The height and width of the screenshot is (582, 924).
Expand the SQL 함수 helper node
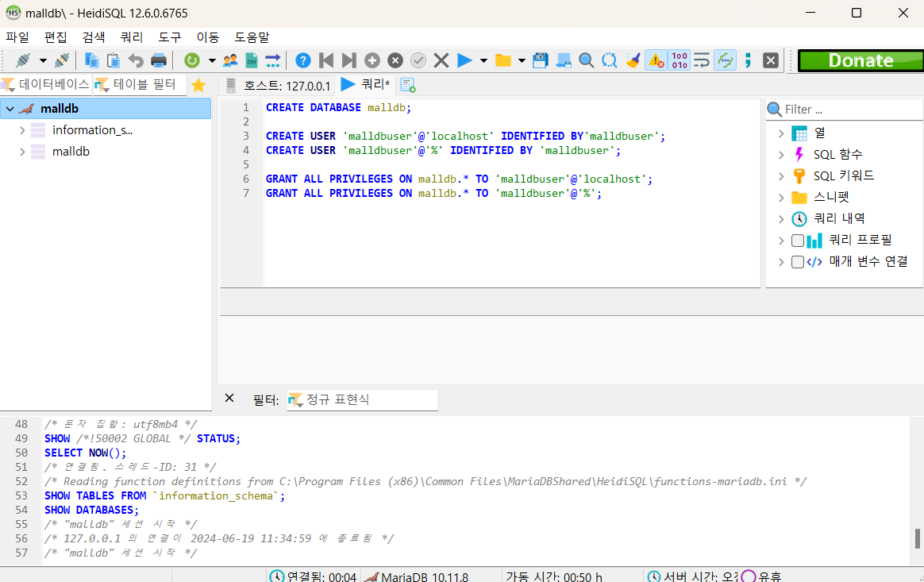click(x=781, y=155)
